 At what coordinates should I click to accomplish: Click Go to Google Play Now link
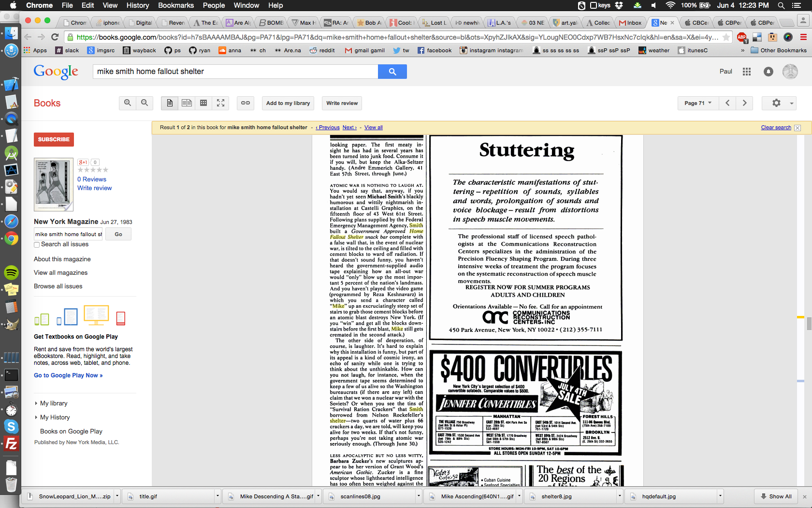(68, 375)
